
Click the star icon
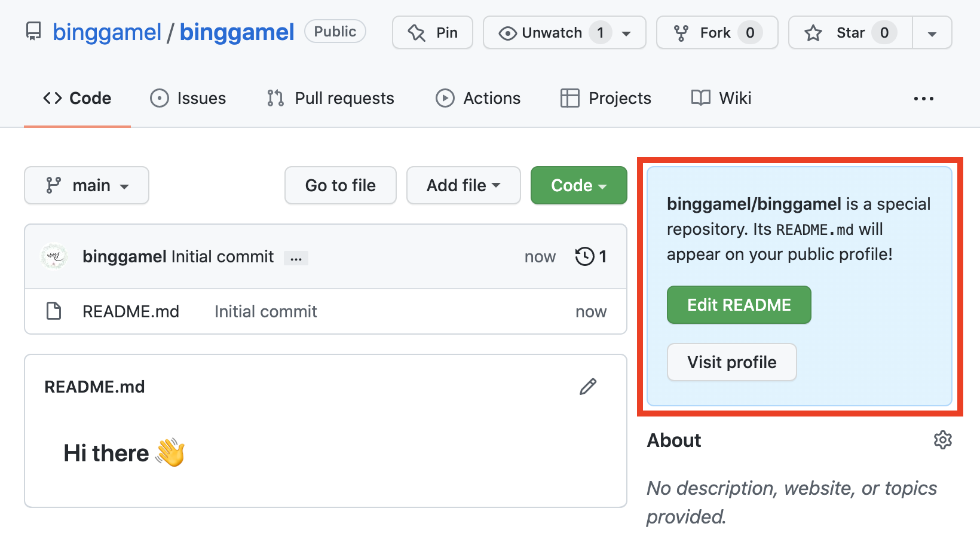(813, 33)
